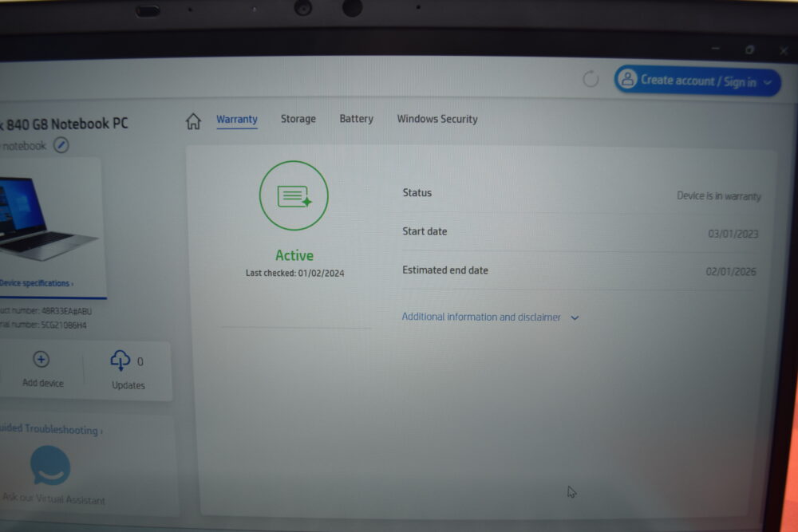Click the Updates label

click(x=128, y=385)
